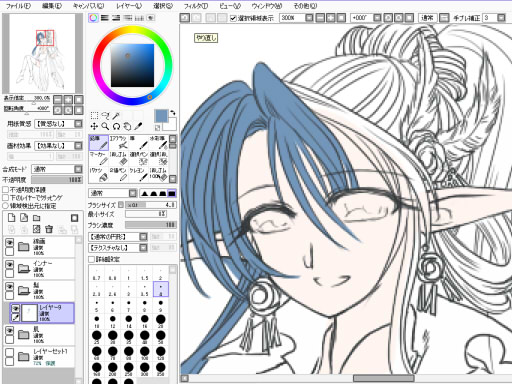Open the 手ブレ補正 stabilizer value dropdown
The height and width of the screenshot is (384, 512).
coord(501,18)
